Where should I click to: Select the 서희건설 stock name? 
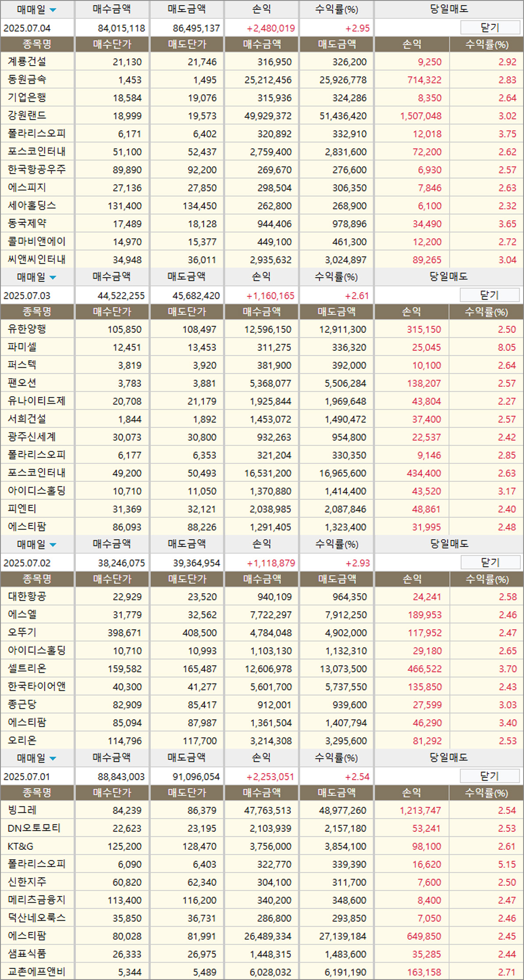[27, 419]
